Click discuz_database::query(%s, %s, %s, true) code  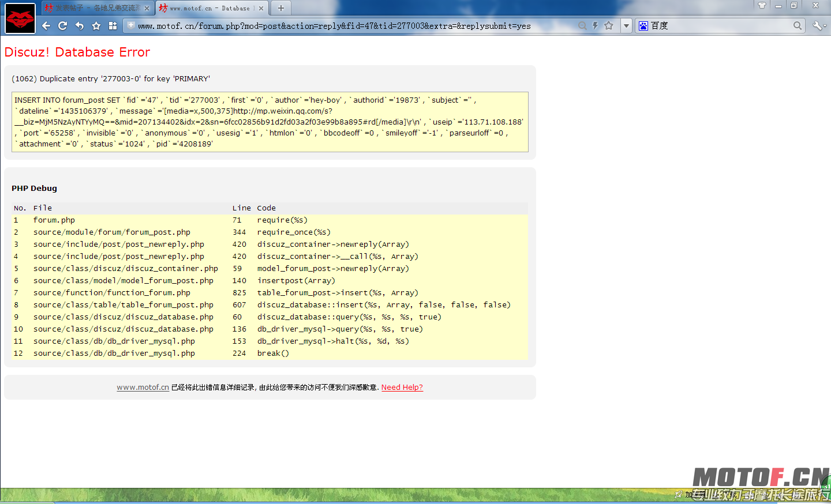pyautogui.click(x=349, y=317)
